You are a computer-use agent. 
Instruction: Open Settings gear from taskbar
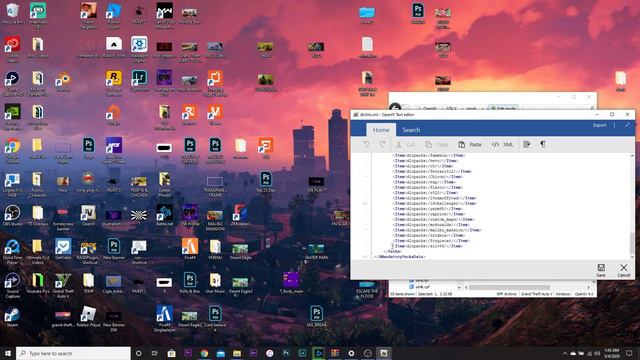[351, 353]
